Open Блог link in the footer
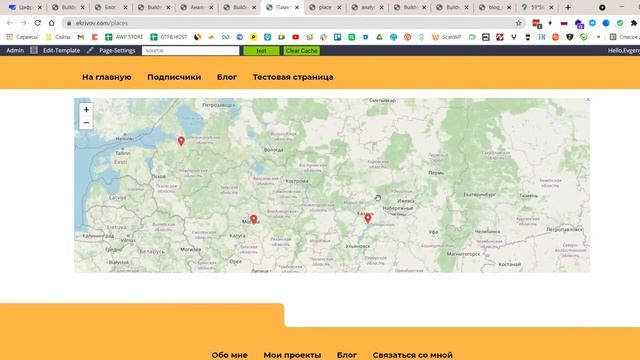The width and height of the screenshot is (640, 360). (347, 355)
